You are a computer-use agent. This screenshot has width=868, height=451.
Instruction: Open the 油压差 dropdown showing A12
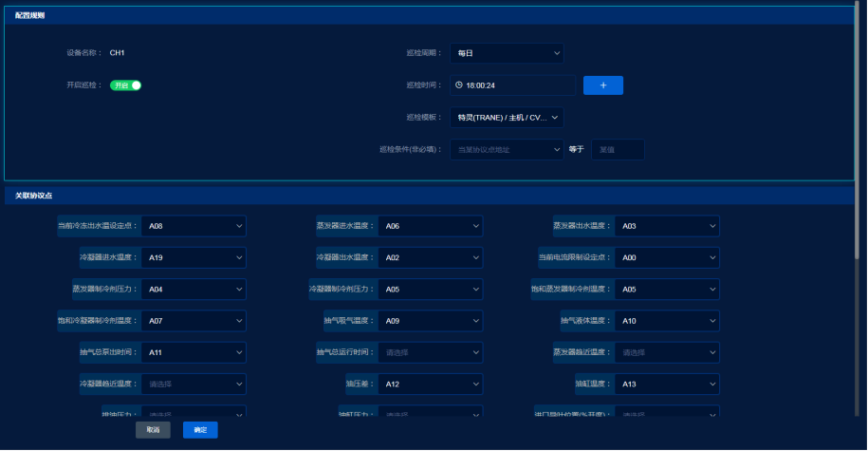430,385
